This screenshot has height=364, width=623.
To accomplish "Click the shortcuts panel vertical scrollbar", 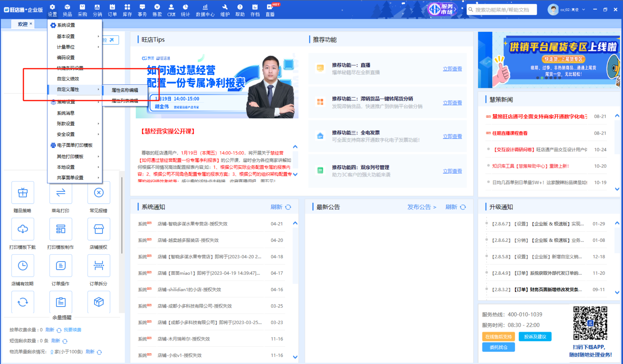I will click(122, 215).
